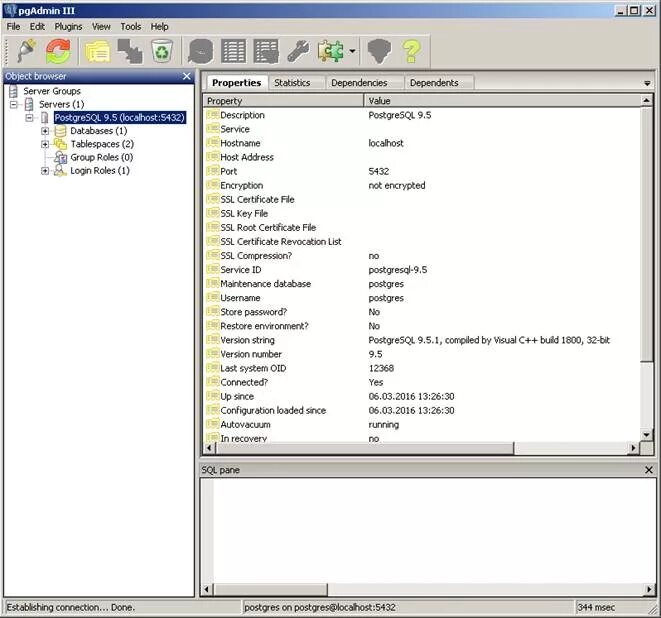Select Group Roles (0) tree item
Image resolution: width=661 pixels, height=618 pixels.
(102, 157)
